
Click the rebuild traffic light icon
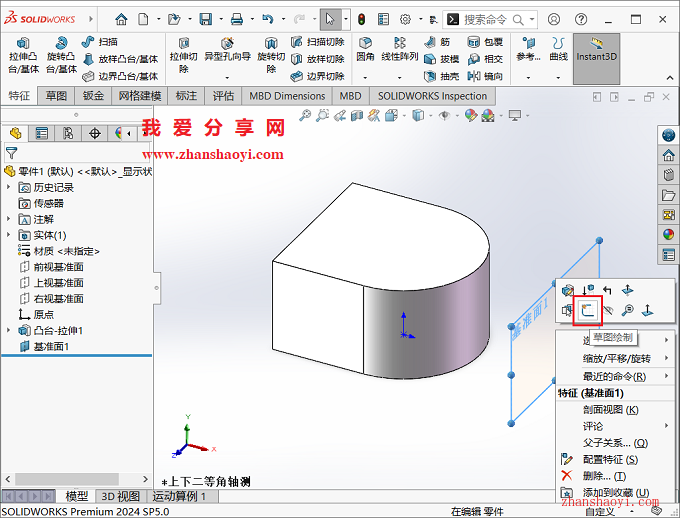click(361, 19)
